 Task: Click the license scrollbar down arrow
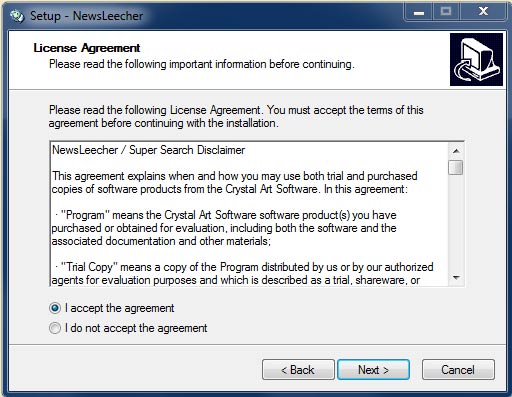pos(456,277)
